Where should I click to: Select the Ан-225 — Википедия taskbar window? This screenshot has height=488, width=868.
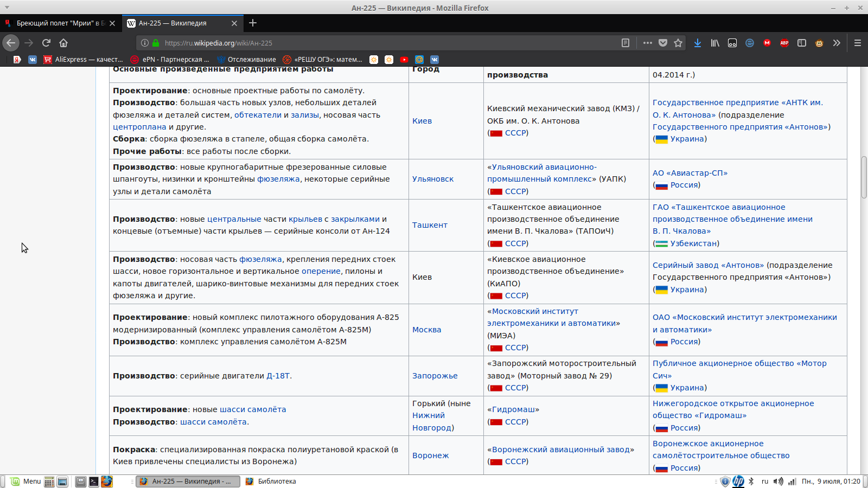[188, 481]
